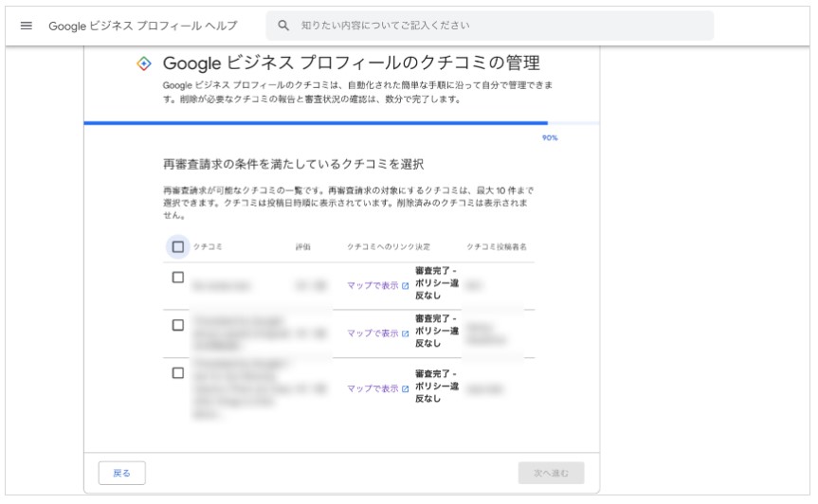The height and width of the screenshot is (504, 818).
Task: Toggle the select-all checkbox in table header
Action: click(x=178, y=246)
